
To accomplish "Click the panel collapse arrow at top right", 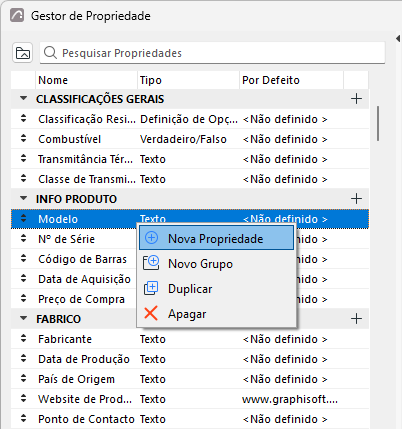I will 398,38.
